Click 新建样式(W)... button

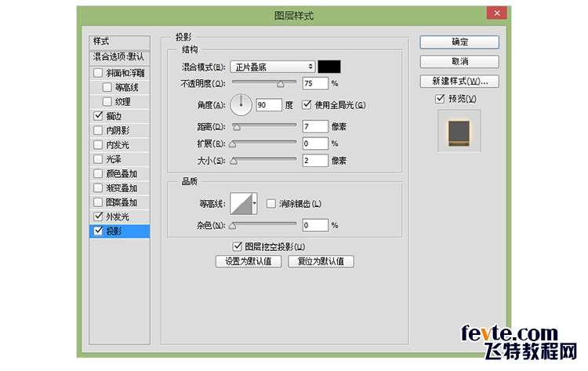(x=459, y=81)
